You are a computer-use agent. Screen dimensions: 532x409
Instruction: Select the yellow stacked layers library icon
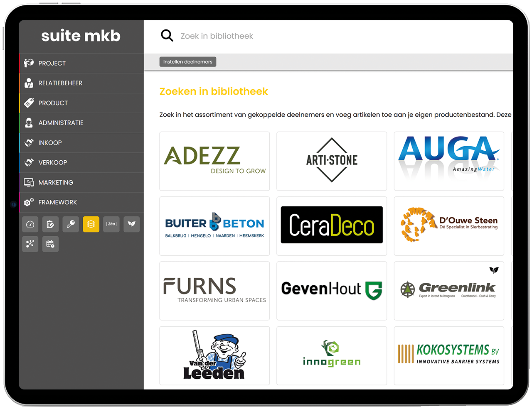[x=91, y=224]
